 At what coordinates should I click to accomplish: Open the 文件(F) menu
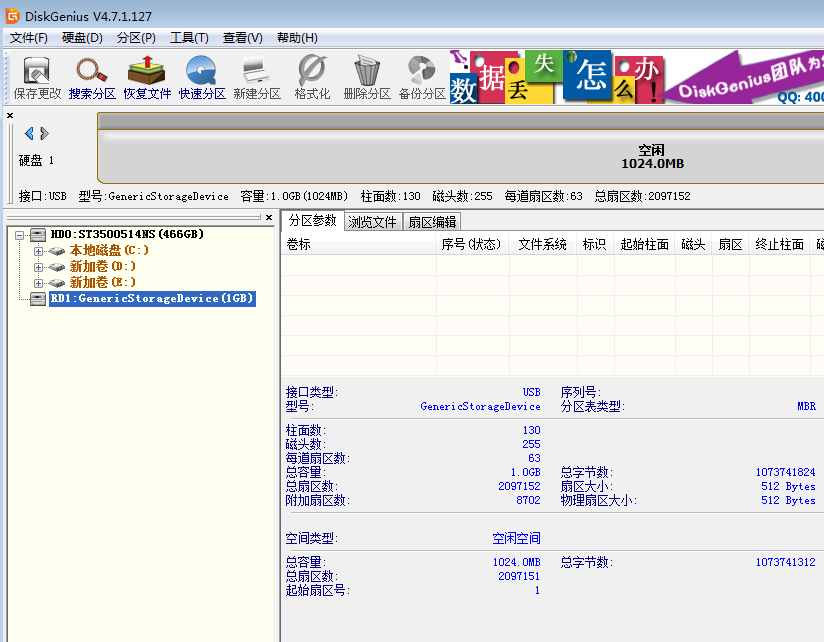[x=28, y=38]
